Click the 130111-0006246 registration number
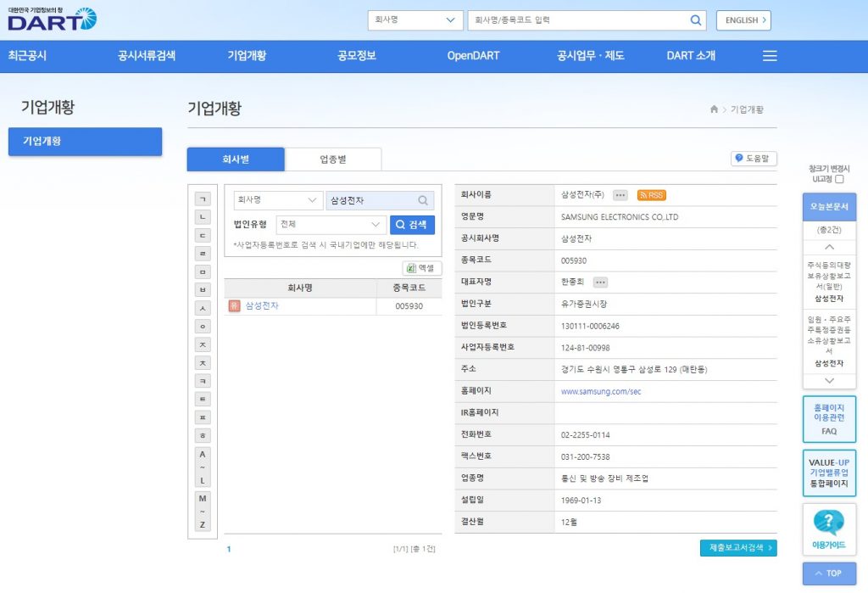 590,326
